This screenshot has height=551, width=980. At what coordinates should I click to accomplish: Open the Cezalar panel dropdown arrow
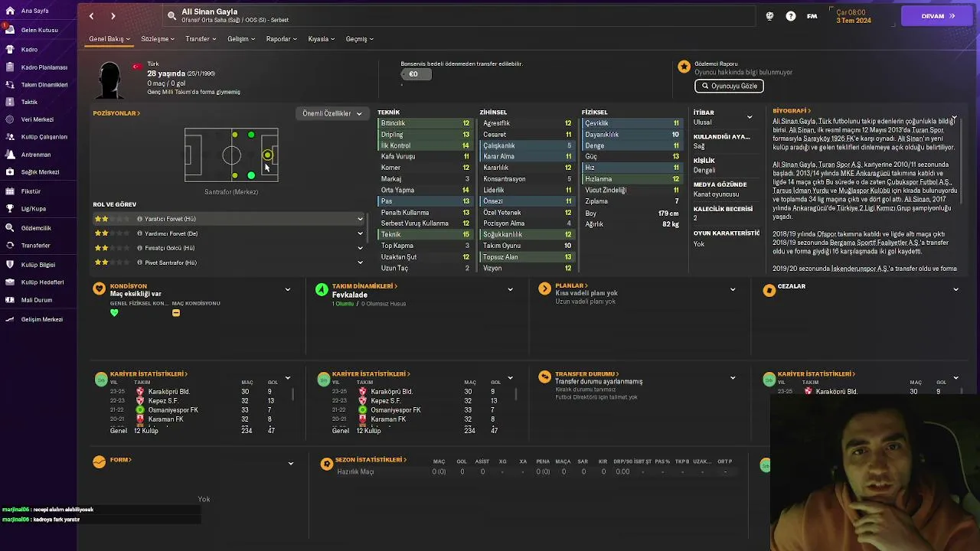pos(955,289)
